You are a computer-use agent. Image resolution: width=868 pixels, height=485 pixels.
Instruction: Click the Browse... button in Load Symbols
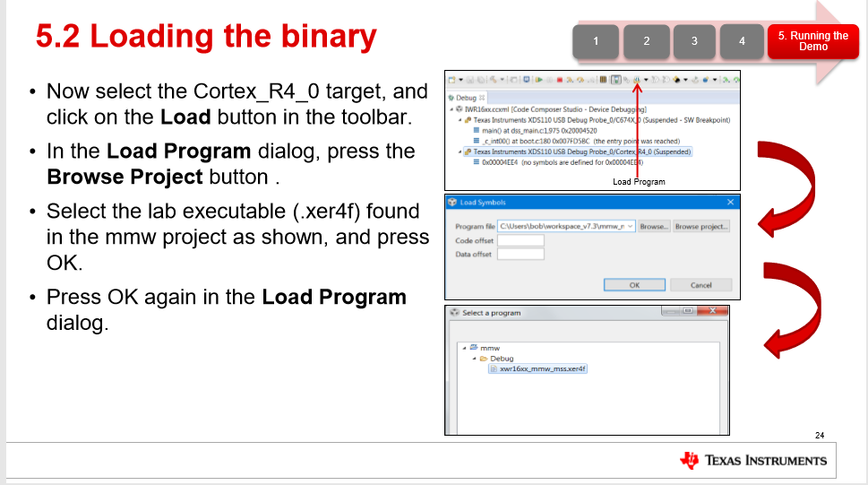click(654, 226)
